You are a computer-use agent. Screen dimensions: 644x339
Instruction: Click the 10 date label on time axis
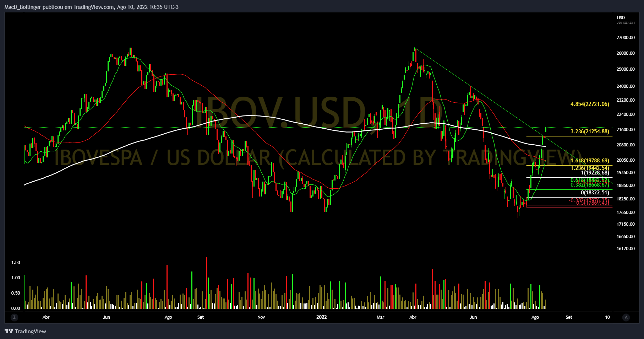(x=607, y=317)
